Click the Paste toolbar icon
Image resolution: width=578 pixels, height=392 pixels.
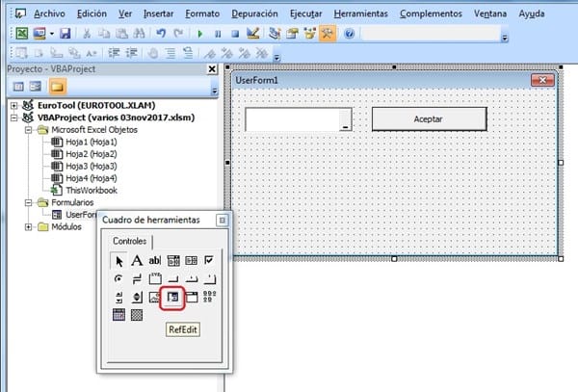tap(122, 34)
